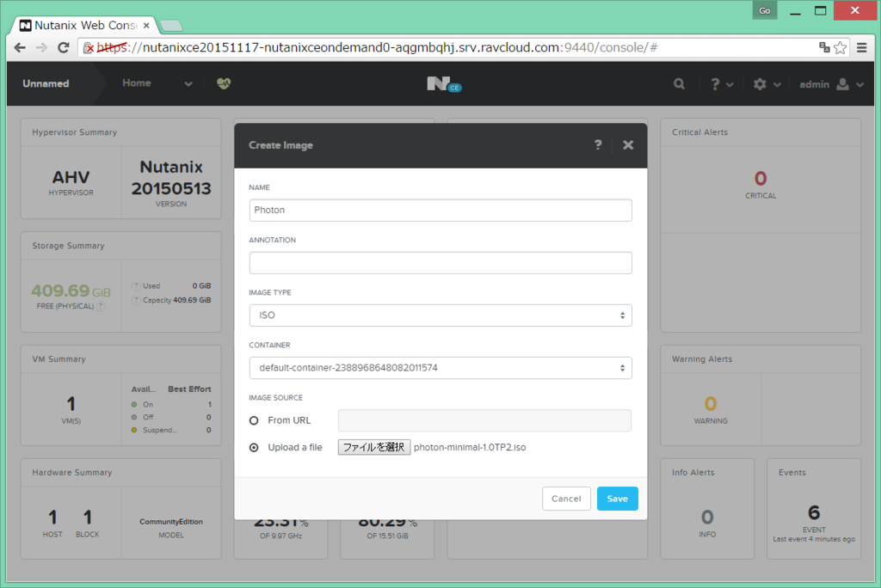Open the Container dropdown
The height and width of the screenshot is (588, 881).
[440, 368]
